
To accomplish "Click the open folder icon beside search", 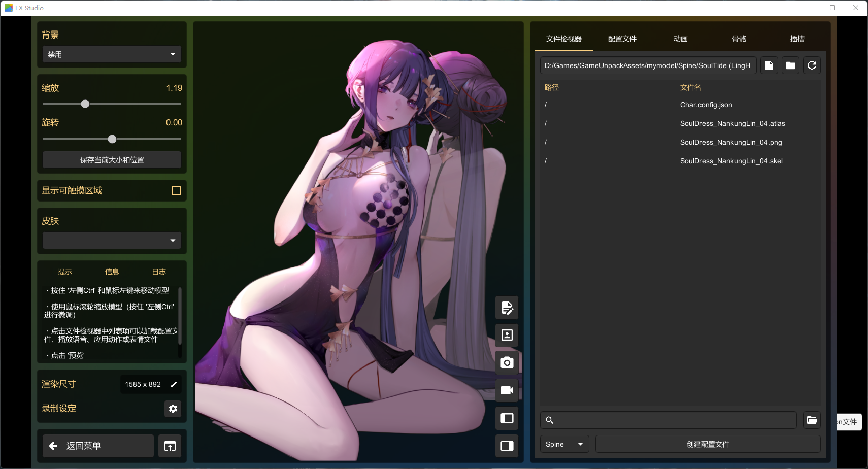I will (x=812, y=420).
